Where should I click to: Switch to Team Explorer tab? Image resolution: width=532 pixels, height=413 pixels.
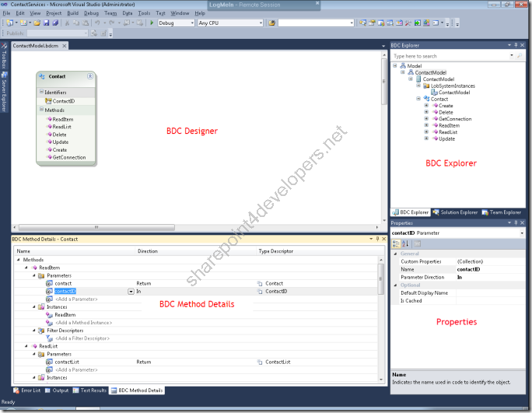[x=502, y=212]
